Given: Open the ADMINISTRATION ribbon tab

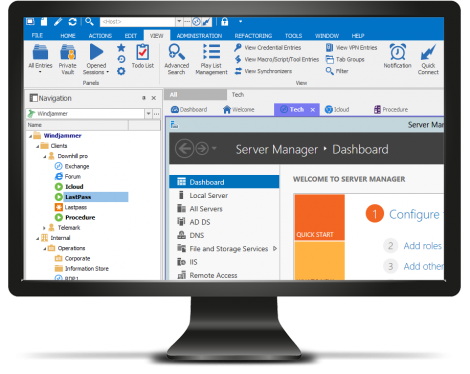Looking at the screenshot, I should [x=199, y=36].
